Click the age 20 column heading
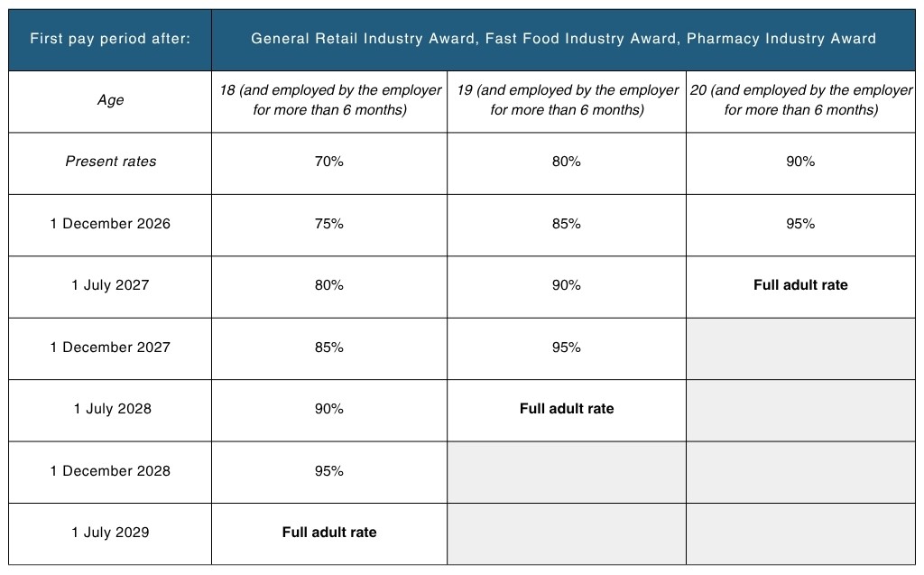The height and width of the screenshot is (575, 924). [x=800, y=100]
